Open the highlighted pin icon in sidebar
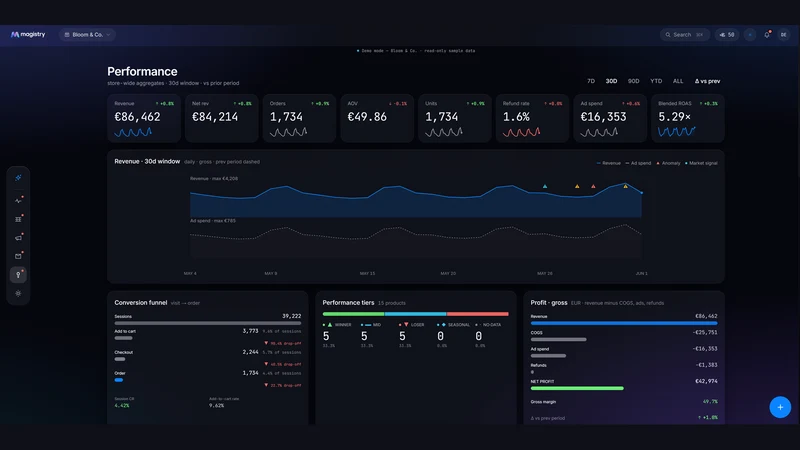This screenshot has width=800, height=450. point(18,275)
